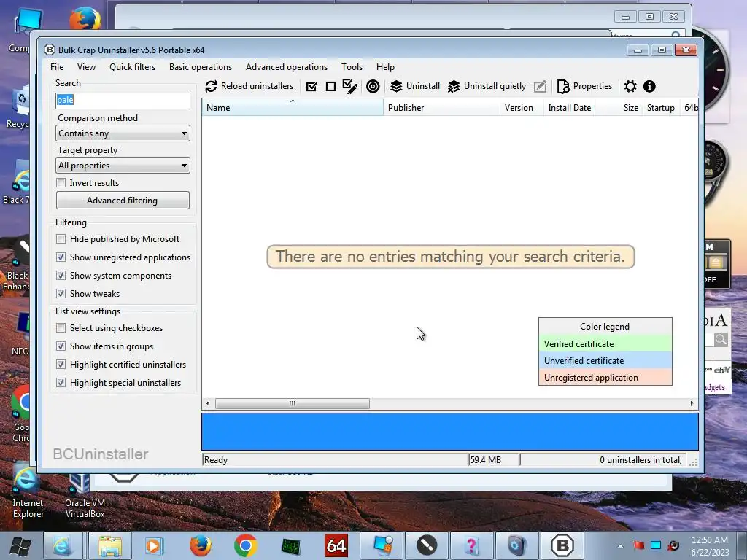Click the Search text field
Image resolution: width=747 pixels, height=560 pixels.
coord(123,100)
